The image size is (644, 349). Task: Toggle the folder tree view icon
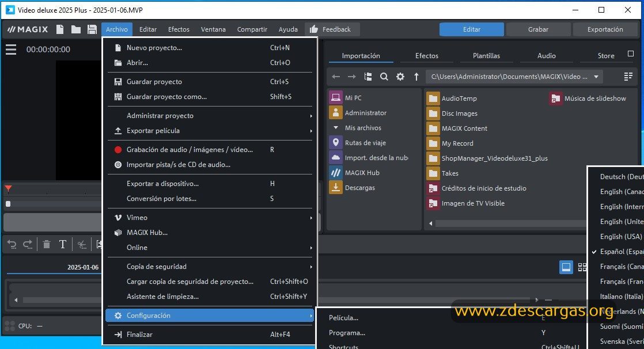pos(368,77)
